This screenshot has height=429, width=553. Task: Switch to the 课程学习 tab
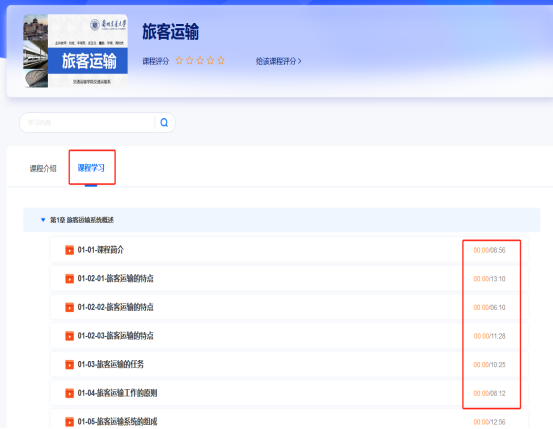click(91, 168)
